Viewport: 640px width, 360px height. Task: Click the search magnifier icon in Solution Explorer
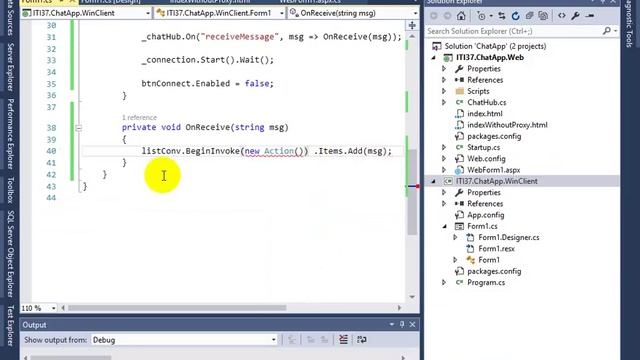pos(607,31)
